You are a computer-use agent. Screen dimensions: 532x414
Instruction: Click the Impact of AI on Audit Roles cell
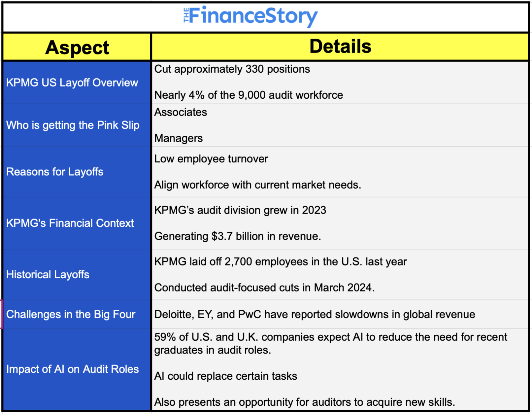point(72,369)
